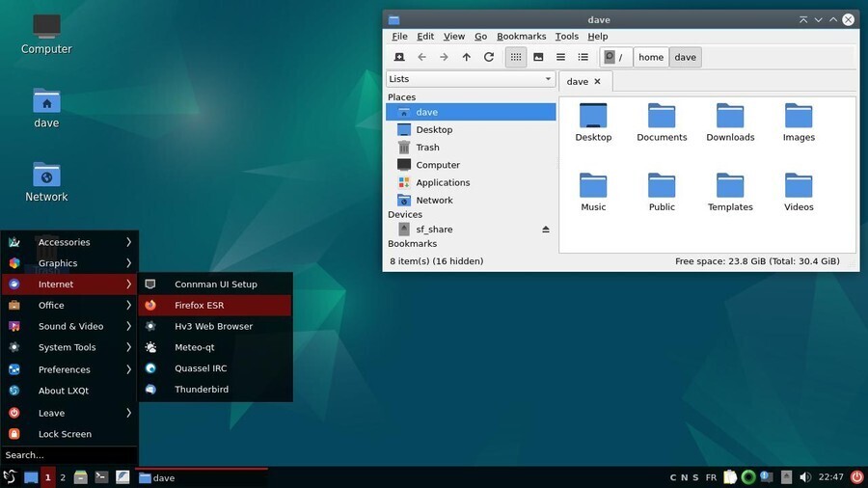This screenshot has width=868, height=488.
Task: Expand the Office submenu
Action: pyautogui.click(x=69, y=305)
